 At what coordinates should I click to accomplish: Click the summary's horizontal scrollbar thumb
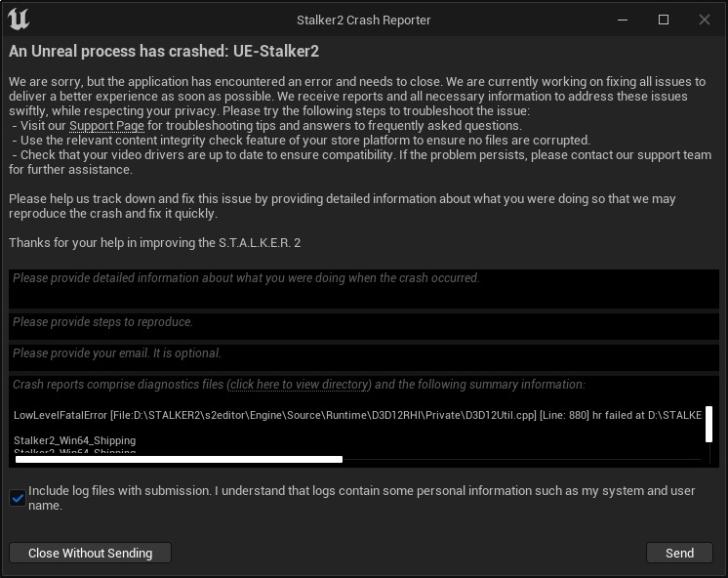[178, 458]
